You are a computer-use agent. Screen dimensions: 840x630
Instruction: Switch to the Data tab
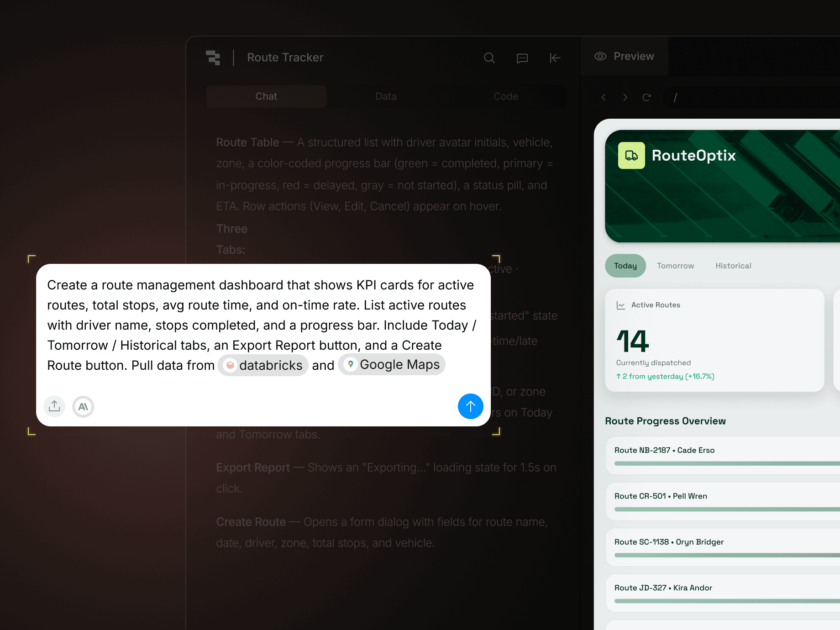pos(386,96)
